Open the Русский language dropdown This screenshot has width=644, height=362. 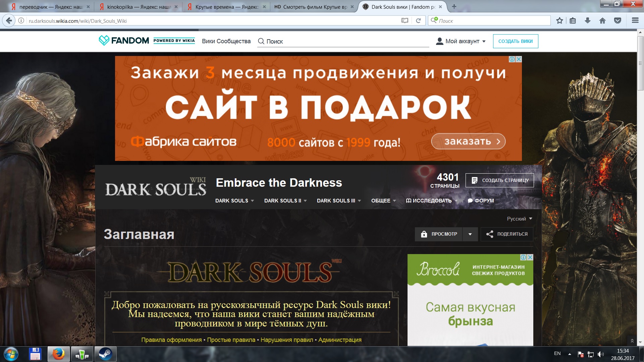520,219
